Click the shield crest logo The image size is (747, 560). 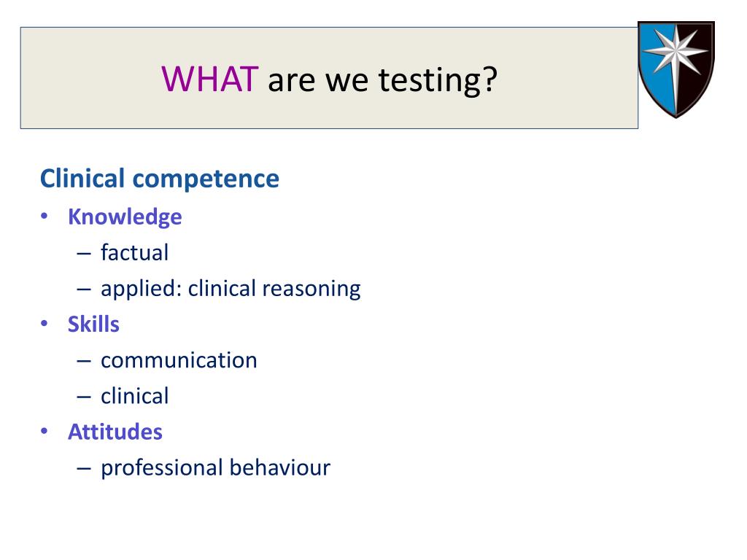tap(676, 69)
